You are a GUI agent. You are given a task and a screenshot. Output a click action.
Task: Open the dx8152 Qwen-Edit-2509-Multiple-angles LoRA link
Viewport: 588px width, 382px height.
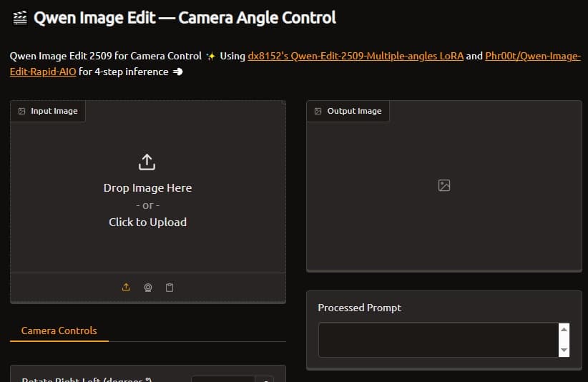pyautogui.click(x=356, y=56)
